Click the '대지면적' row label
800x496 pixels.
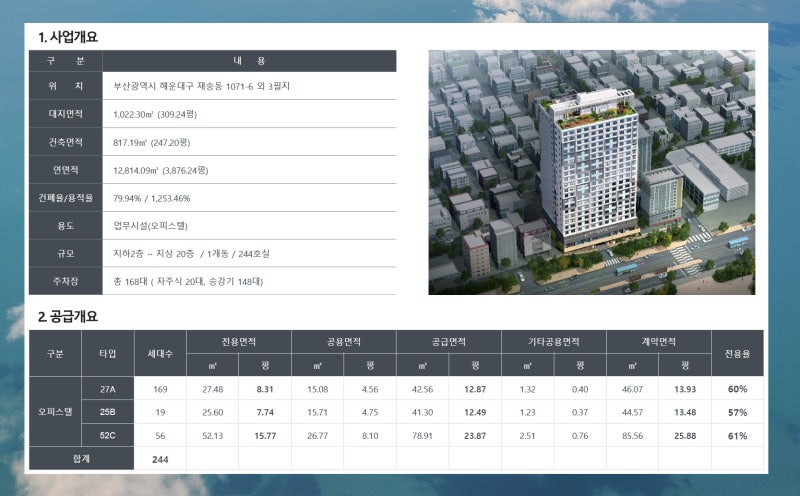[66, 114]
